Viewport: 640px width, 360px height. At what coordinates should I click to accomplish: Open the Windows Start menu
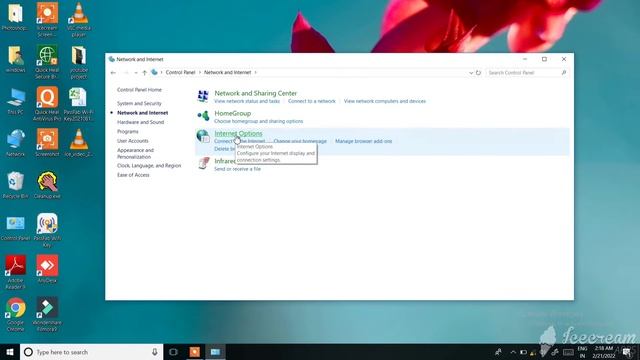coord(10,352)
